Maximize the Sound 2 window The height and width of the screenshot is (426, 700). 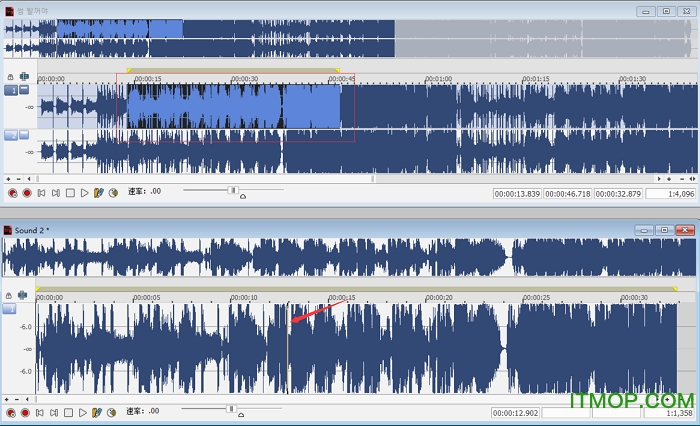click(x=664, y=230)
